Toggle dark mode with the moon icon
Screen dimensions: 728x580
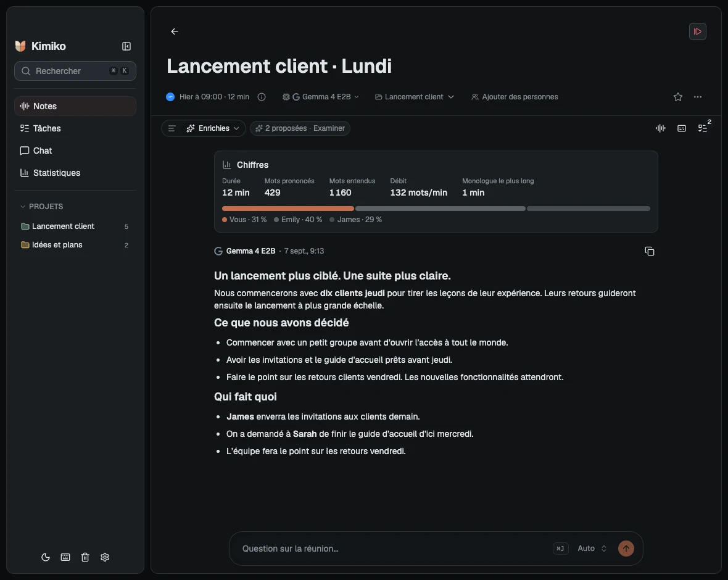pyautogui.click(x=46, y=557)
